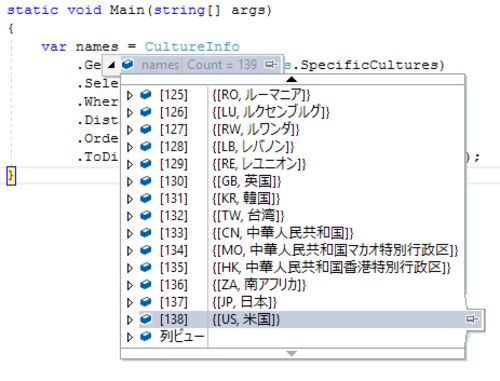This screenshot has height=381, width=500.
Task: Click the scroll-down arrow of datatip list
Action: coord(291,353)
